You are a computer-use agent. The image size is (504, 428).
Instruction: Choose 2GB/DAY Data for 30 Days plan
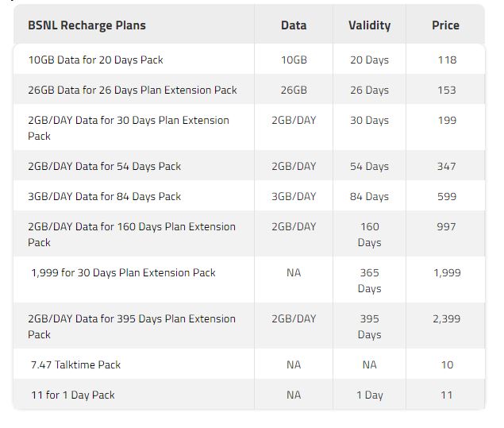coord(128,128)
